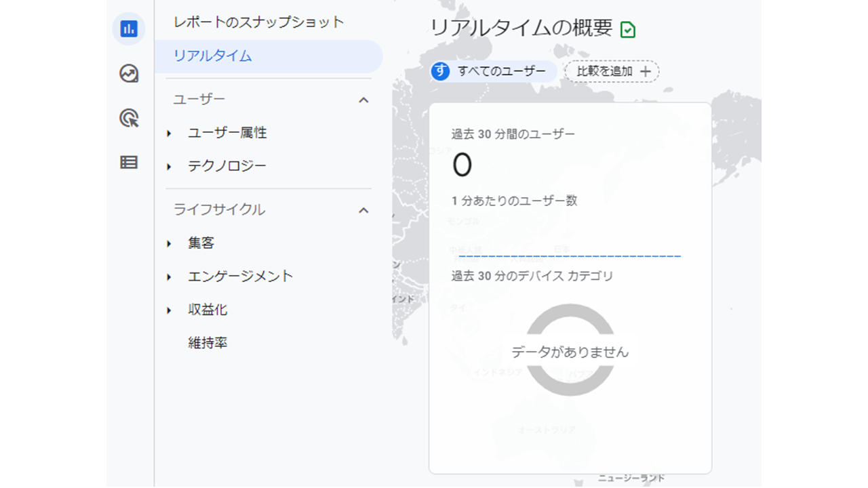Open the 維持率 report
The width and height of the screenshot is (868, 488).
[208, 343]
